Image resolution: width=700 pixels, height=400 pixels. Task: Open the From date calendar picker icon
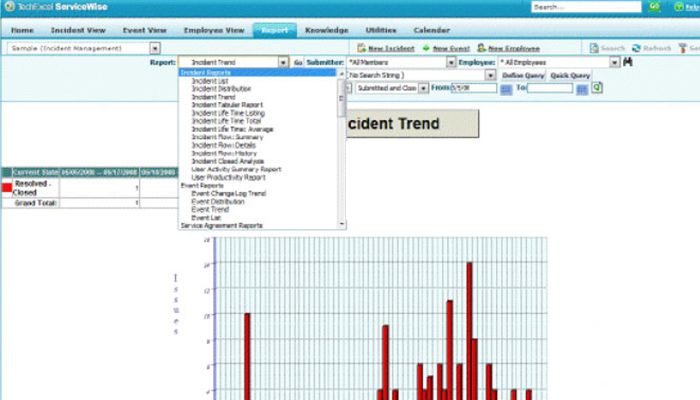(506, 89)
